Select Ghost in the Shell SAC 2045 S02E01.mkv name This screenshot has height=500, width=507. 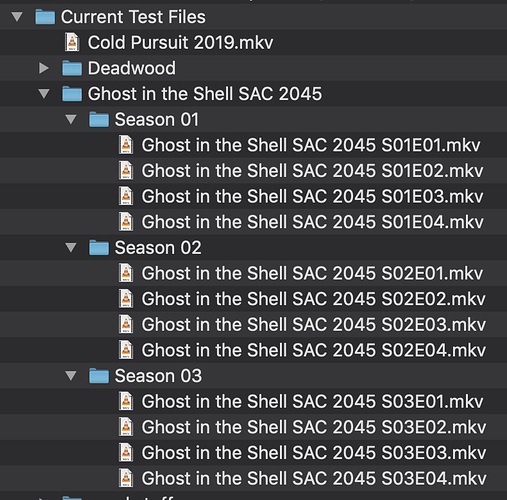click(x=312, y=274)
